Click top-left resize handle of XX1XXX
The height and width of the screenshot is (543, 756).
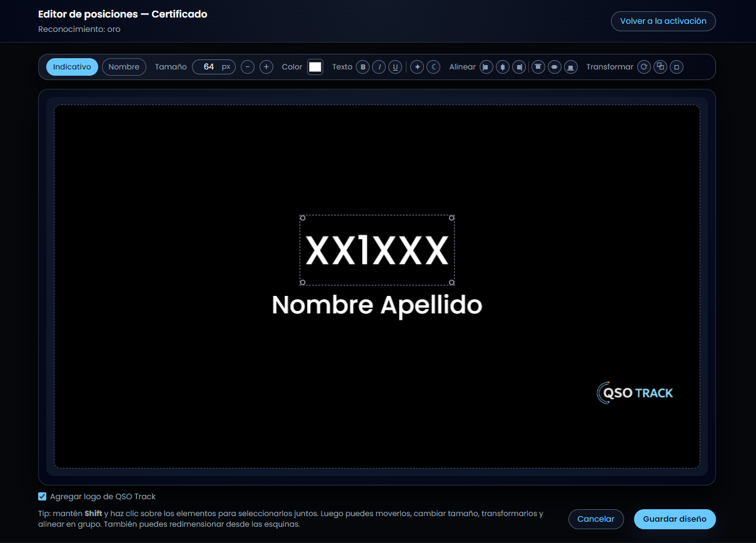click(x=303, y=218)
